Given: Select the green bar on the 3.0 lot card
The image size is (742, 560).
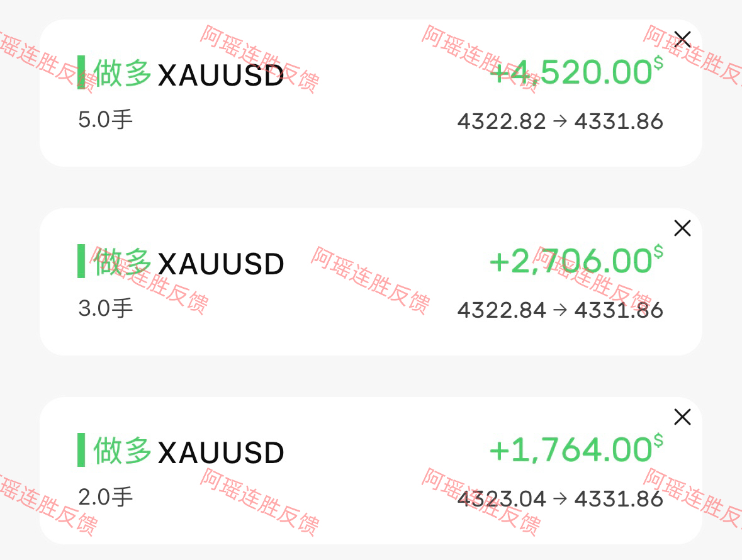Looking at the screenshot, I should pyautogui.click(x=81, y=261).
